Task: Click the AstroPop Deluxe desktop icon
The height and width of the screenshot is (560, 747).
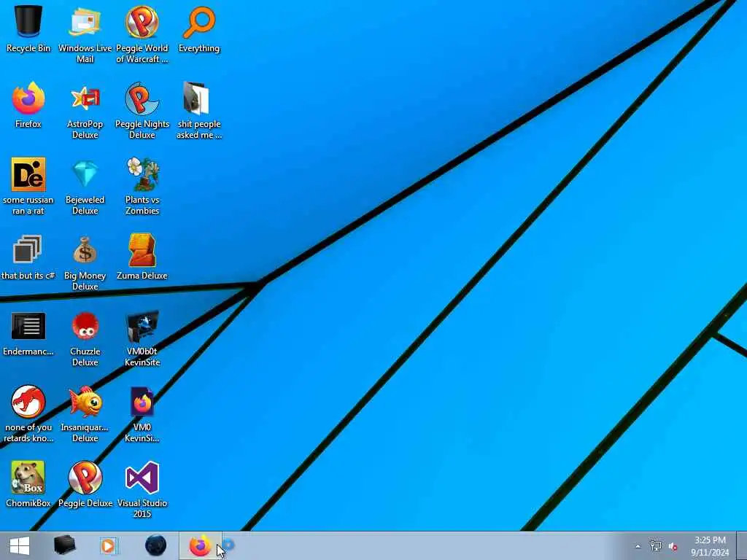Action: (85, 111)
